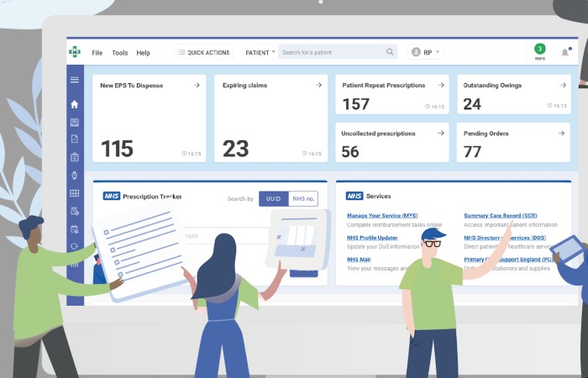Open the prescription document icon in sidebar

[75, 139]
